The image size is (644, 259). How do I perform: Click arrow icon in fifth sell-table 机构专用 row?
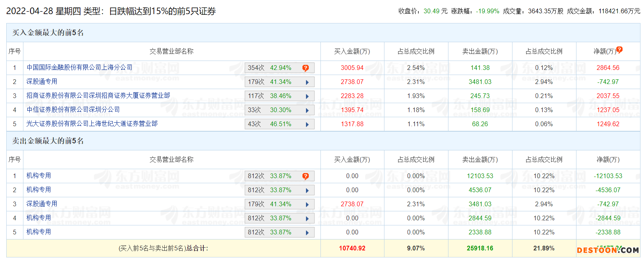[x=307, y=233]
